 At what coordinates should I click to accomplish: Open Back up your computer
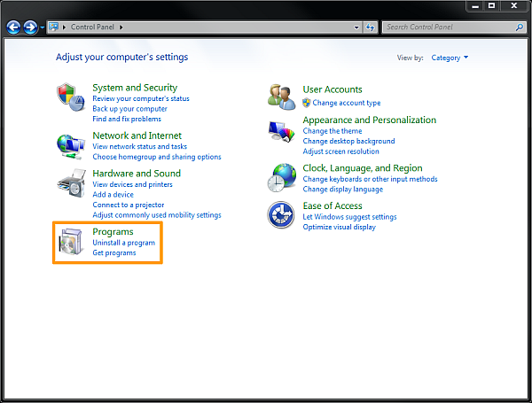click(x=129, y=109)
